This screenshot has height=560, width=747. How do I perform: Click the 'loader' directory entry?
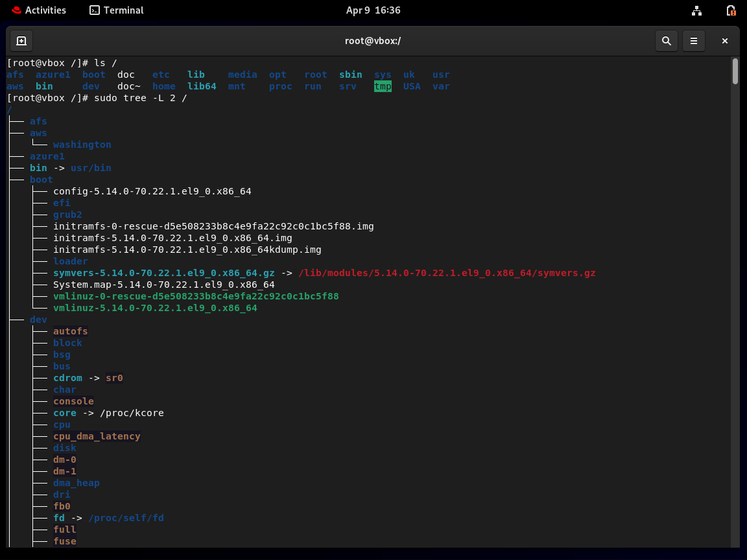[x=71, y=261]
